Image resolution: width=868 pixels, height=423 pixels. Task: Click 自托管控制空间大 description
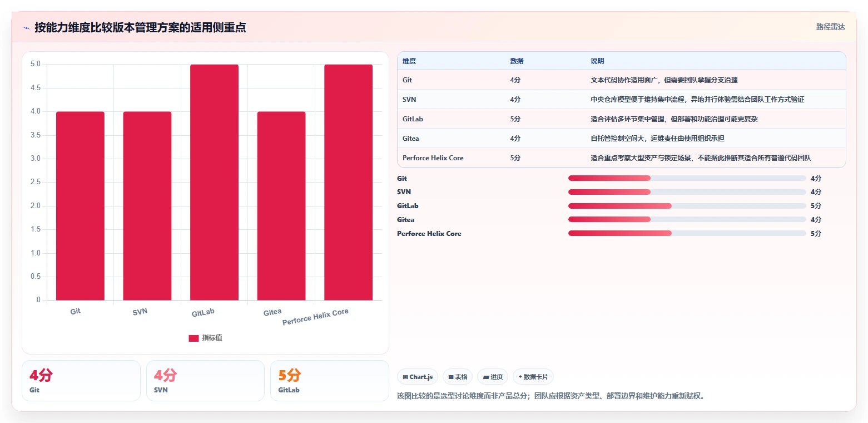pyautogui.click(x=657, y=139)
